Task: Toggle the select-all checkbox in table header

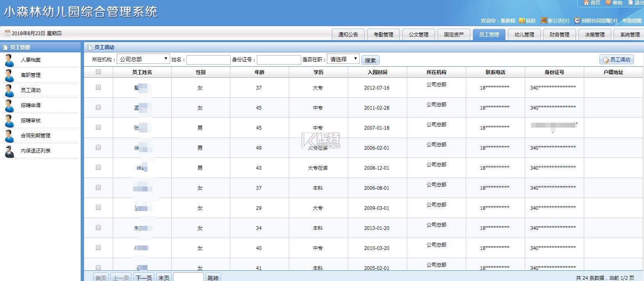Action: (98, 72)
